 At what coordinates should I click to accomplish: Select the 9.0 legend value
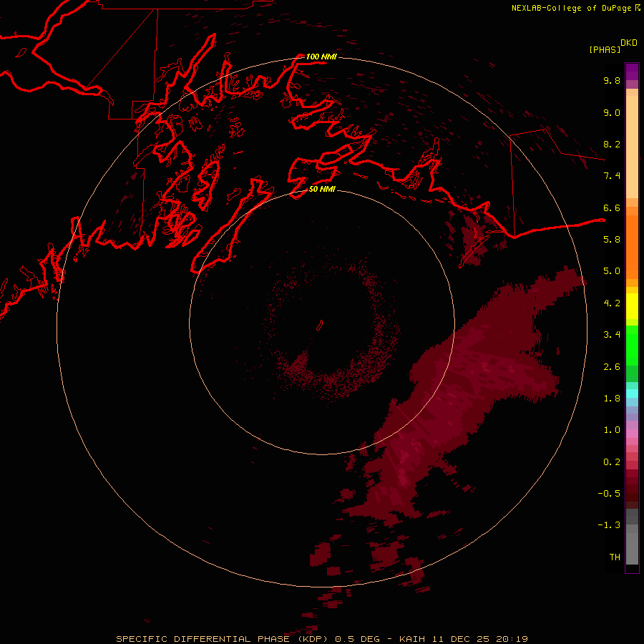(x=612, y=112)
